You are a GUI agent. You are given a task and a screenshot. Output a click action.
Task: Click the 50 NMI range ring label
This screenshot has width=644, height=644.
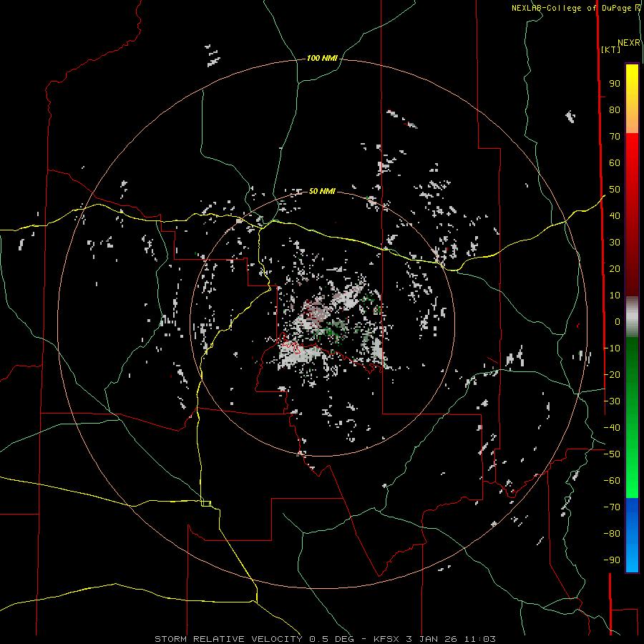322,191
